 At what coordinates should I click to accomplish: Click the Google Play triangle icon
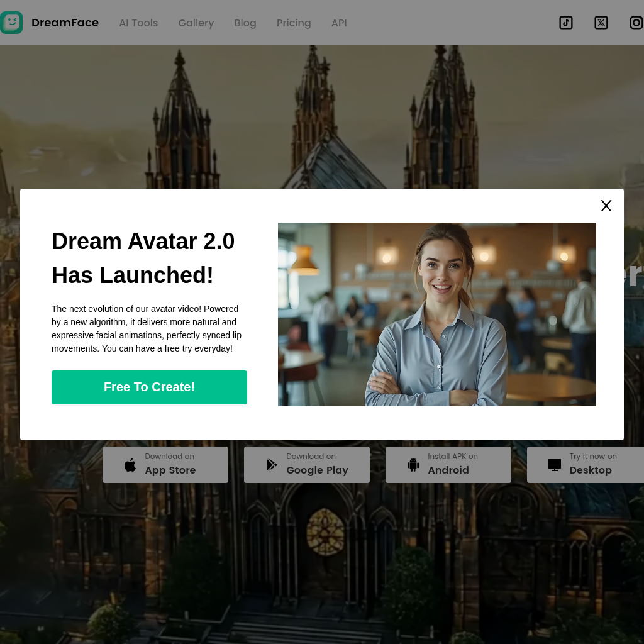[x=272, y=464]
